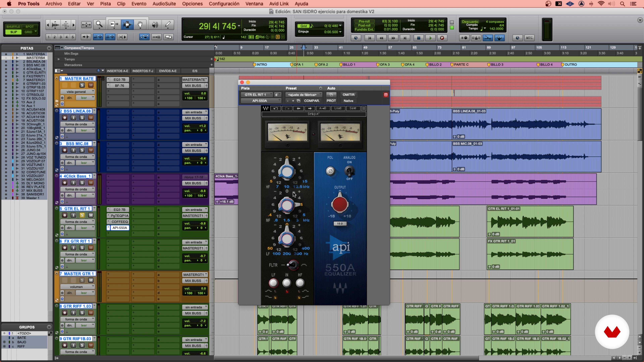Select the Grabber hand tool
Image resolution: width=644 pixels, height=362 pixels.
click(140, 24)
